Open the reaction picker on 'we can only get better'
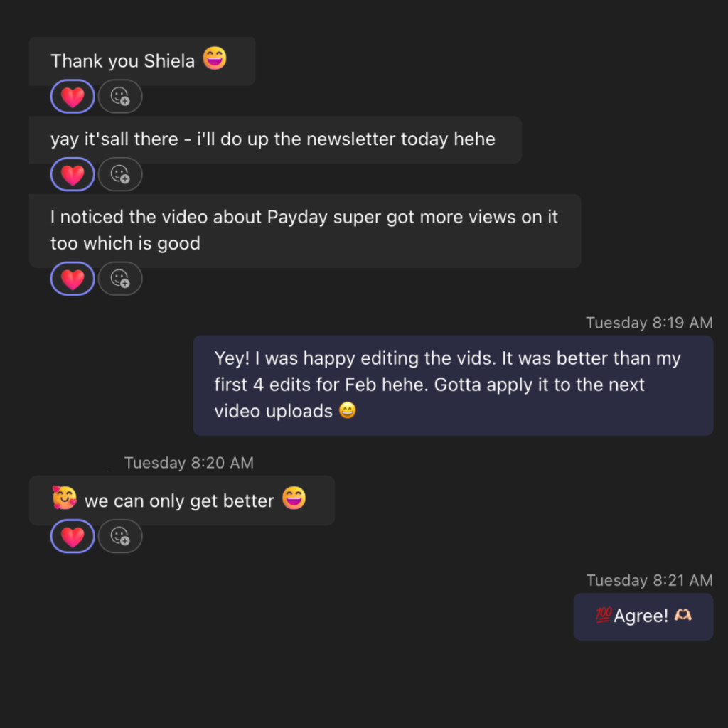The image size is (728, 728). (120, 536)
